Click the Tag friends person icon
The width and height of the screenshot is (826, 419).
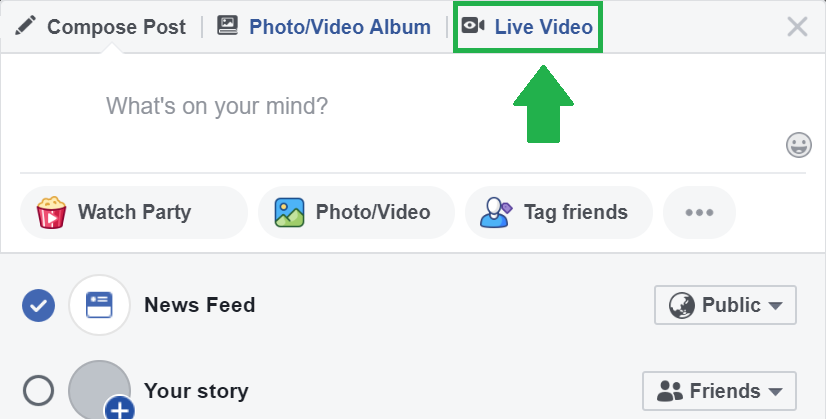click(496, 212)
